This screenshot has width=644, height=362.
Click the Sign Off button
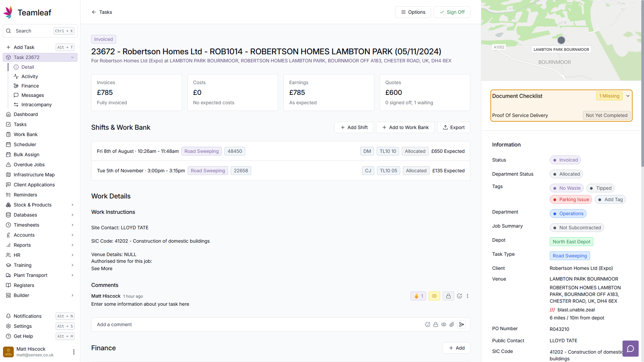[x=452, y=12]
